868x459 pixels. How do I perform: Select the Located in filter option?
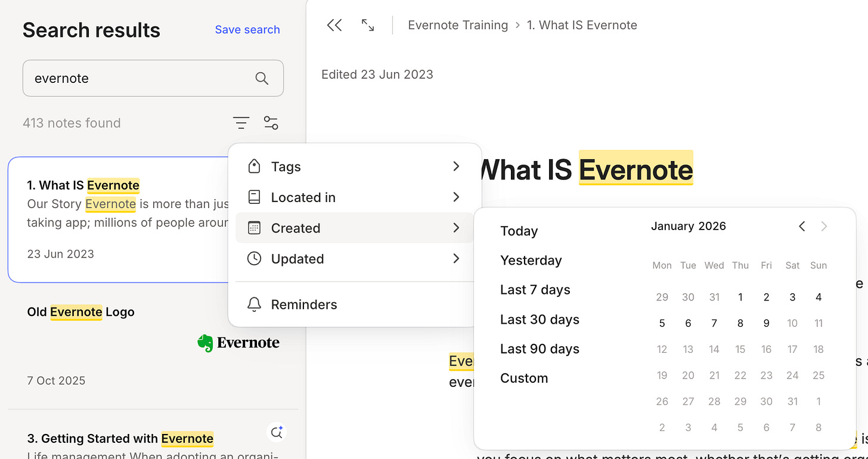point(354,197)
